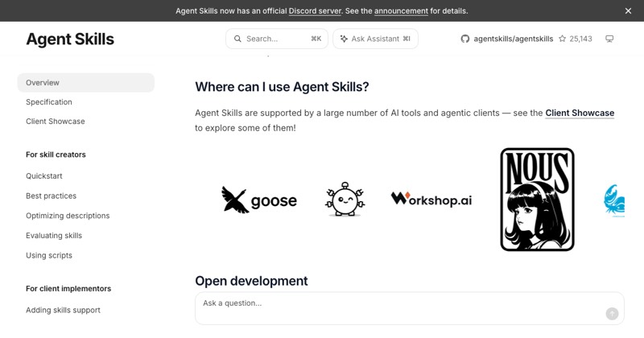Click the star icon beside 25,143
644x338 pixels.
[x=562, y=39]
